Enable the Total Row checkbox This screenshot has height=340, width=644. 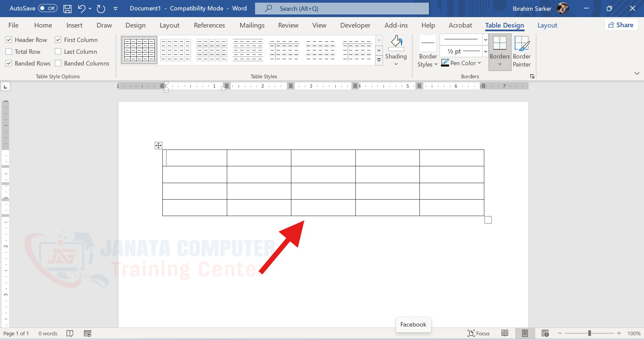point(9,52)
